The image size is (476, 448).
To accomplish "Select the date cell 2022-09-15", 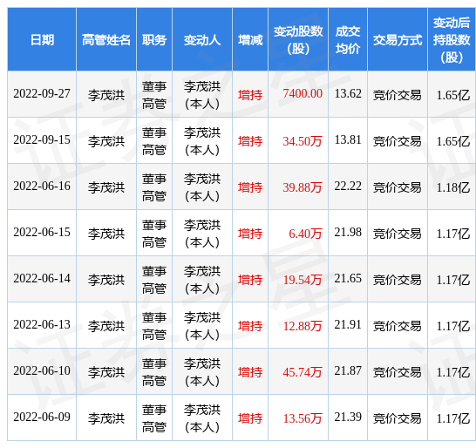I will point(42,140).
